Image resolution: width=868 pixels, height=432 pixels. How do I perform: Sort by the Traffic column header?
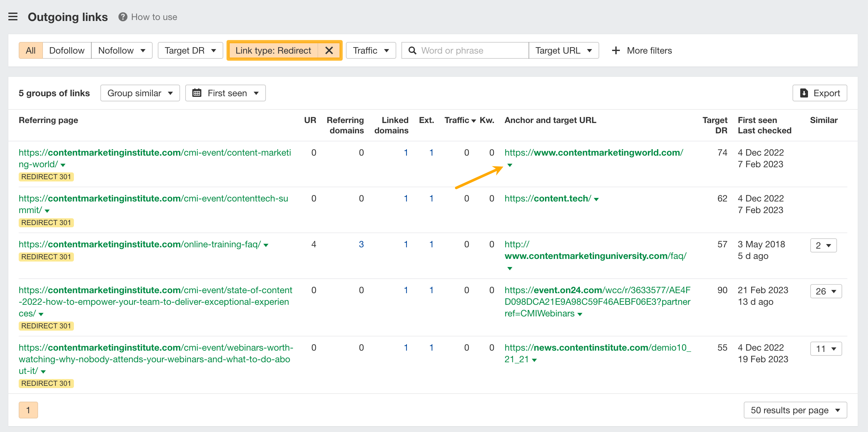459,120
